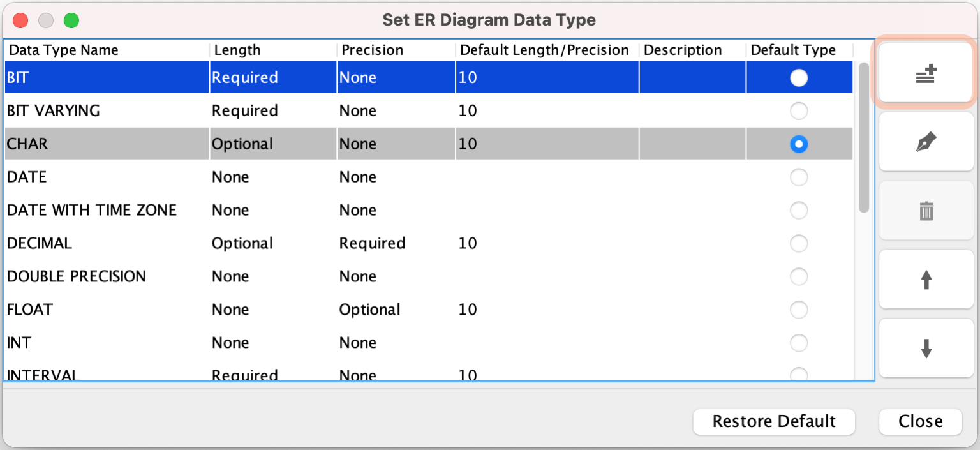Set FLOAT as the default type
The height and width of the screenshot is (450, 980).
(x=799, y=310)
